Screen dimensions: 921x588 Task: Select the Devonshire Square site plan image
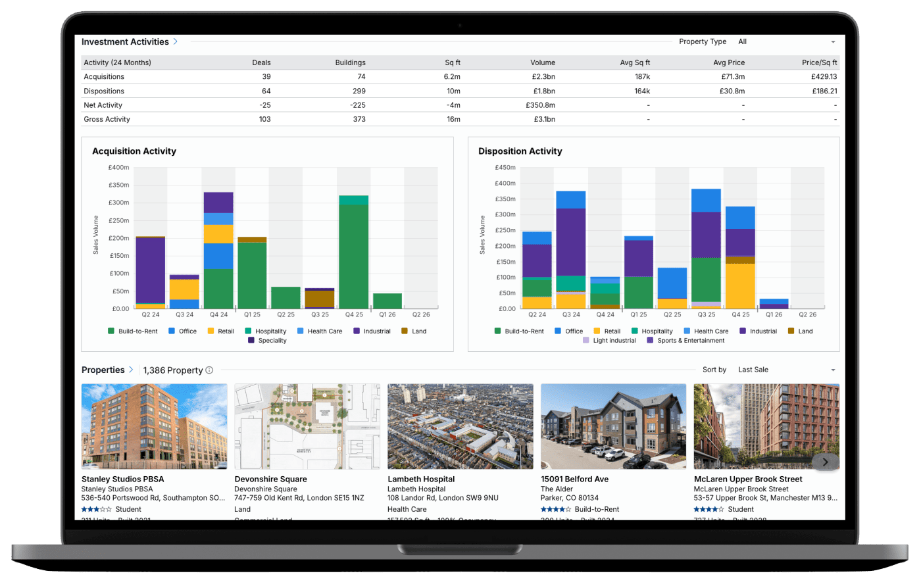307,426
